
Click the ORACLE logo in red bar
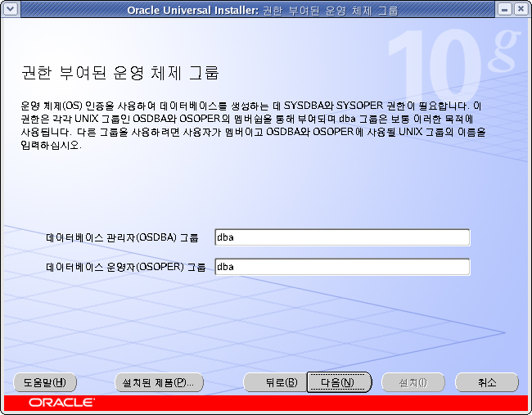point(61,403)
